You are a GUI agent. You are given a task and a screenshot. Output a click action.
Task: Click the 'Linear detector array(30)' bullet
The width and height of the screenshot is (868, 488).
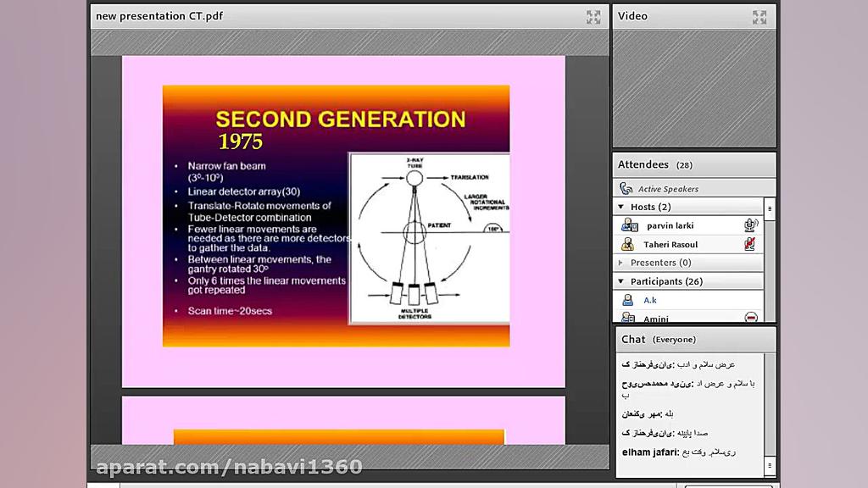point(243,191)
